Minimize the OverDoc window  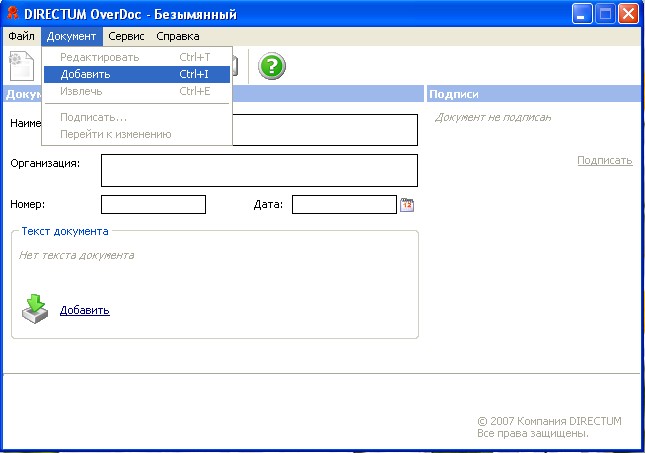(582, 14)
